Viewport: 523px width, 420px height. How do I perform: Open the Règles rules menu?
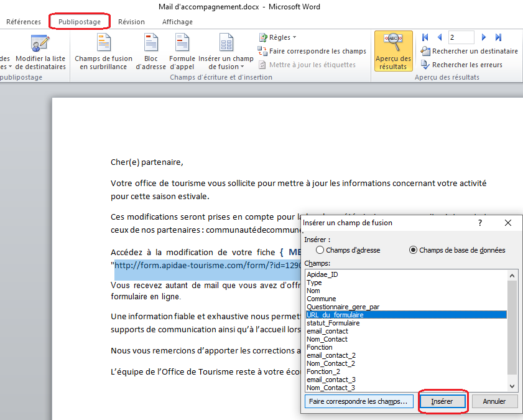277,37
